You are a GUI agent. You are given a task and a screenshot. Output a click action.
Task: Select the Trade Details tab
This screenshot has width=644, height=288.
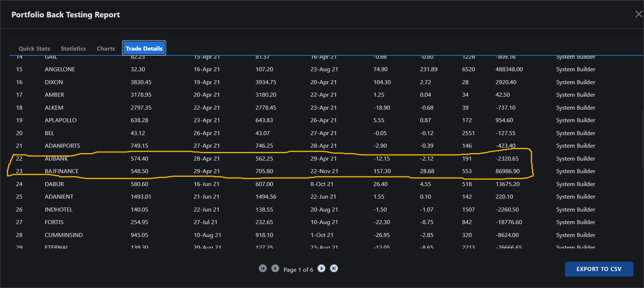click(144, 48)
